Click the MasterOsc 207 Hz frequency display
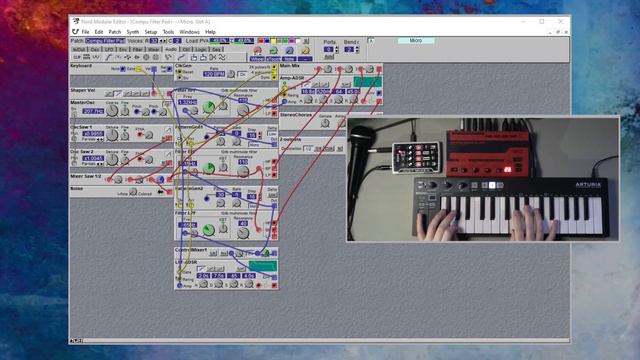This screenshot has height=360, width=640. click(x=93, y=111)
